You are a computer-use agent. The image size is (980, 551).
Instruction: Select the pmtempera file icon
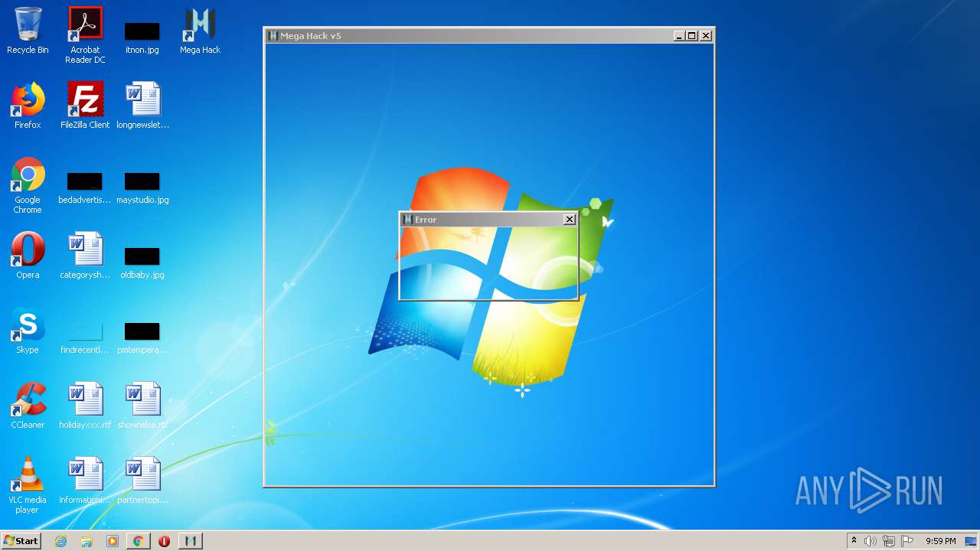pos(142,337)
